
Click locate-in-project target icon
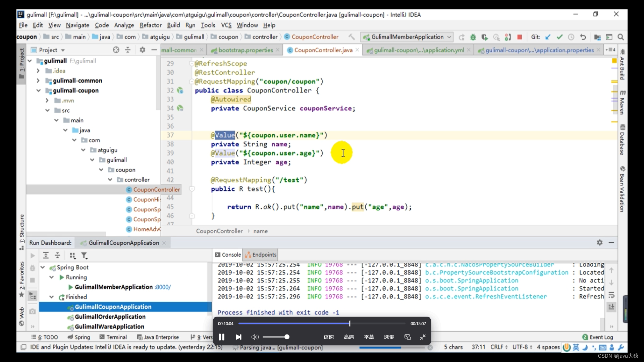116,50
